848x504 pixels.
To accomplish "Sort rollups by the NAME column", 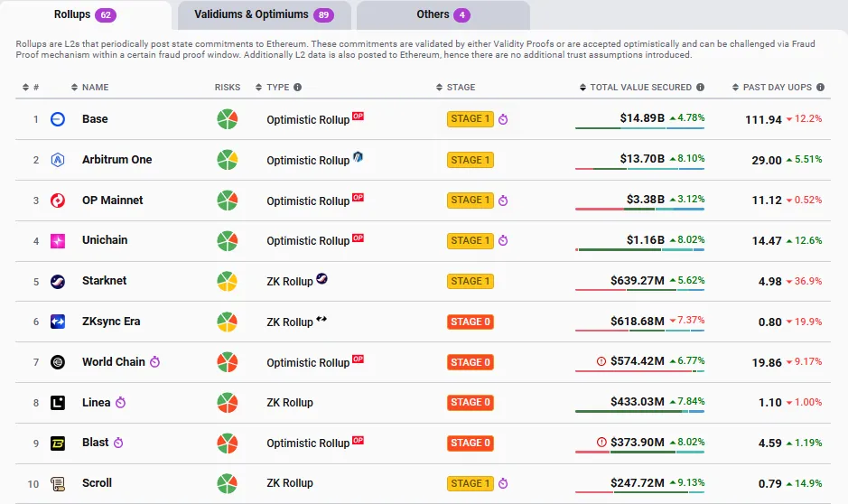I will tap(89, 87).
